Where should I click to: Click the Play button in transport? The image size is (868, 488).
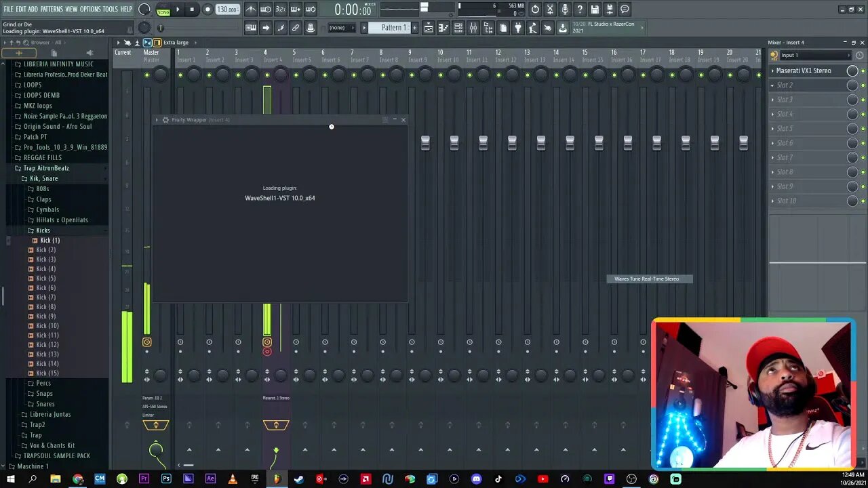coord(178,9)
